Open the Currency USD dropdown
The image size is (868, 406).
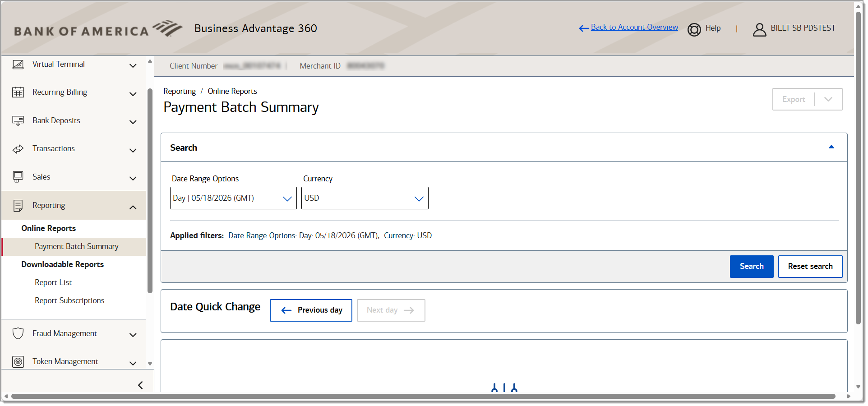point(365,198)
